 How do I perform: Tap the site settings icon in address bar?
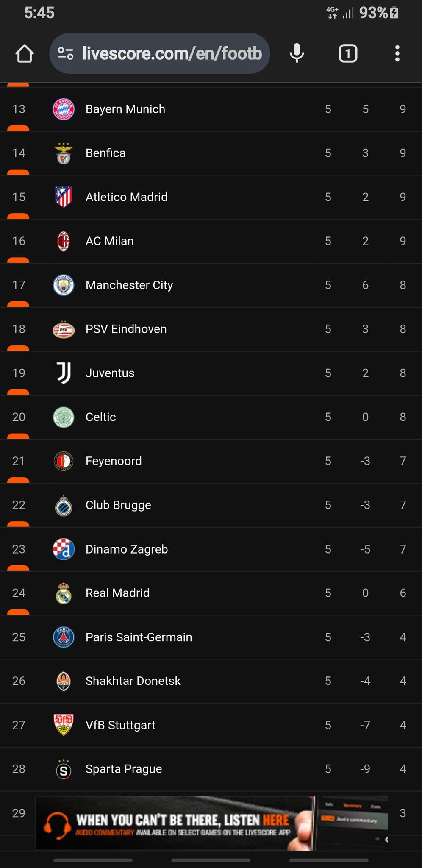pyautogui.click(x=66, y=53)
